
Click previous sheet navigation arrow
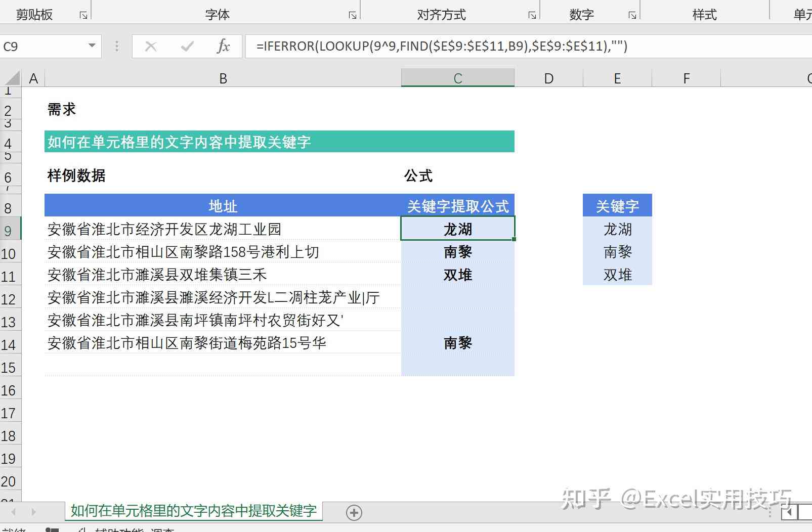click(x=14, y=512)
